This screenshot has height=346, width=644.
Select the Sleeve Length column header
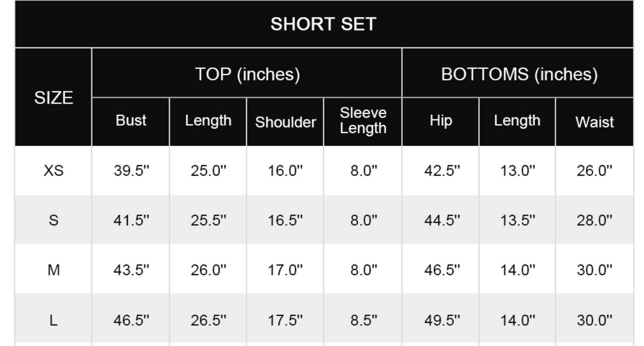pos(363,121)
